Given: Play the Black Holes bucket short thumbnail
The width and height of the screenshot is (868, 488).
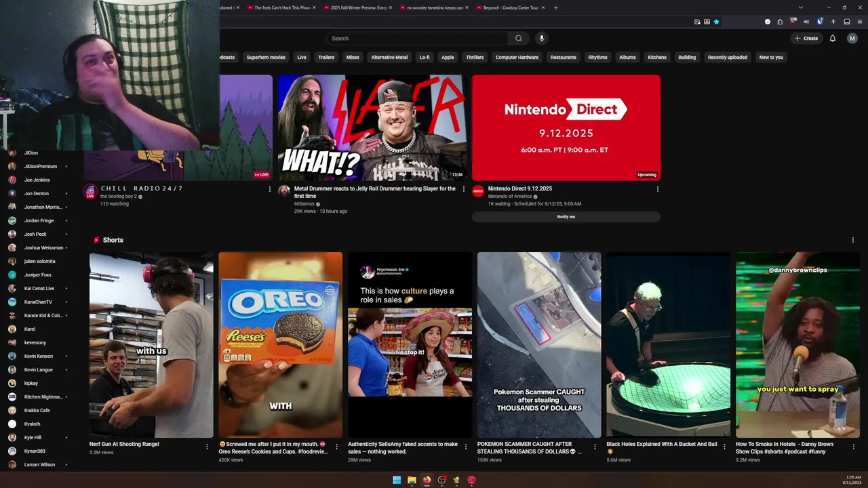Looking at the screenshot, I should coord(668,345).
